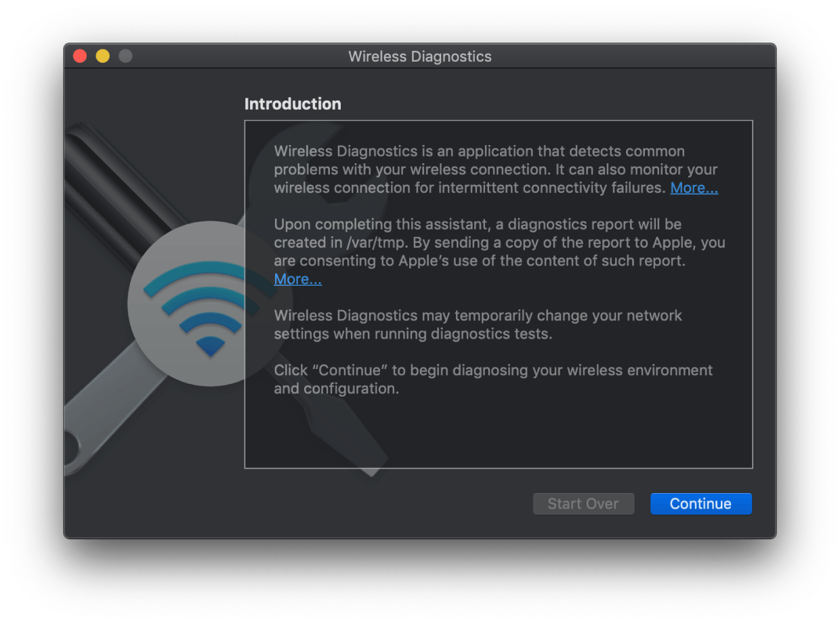Click the Wi-Fi diagnostics logo icon
The height and width of the screenshot is (623, 840).
(210, 303)
